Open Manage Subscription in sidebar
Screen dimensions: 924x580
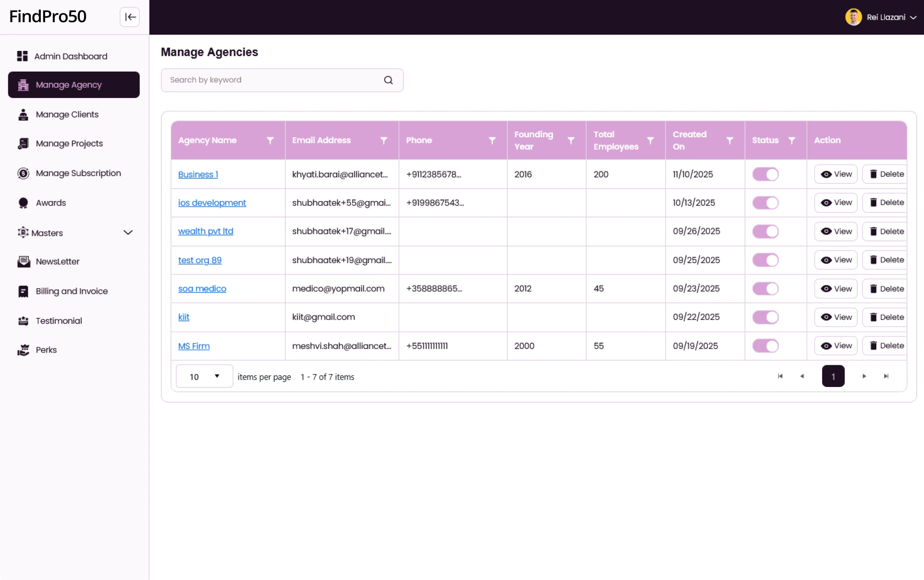pos(78,173)
